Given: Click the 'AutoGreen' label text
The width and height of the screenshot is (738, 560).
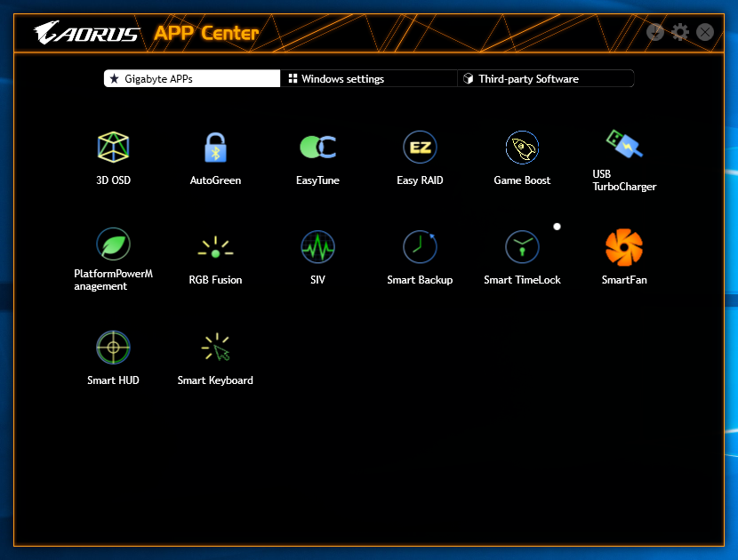Looking at the screenshot, I should (x=215, y=180).
